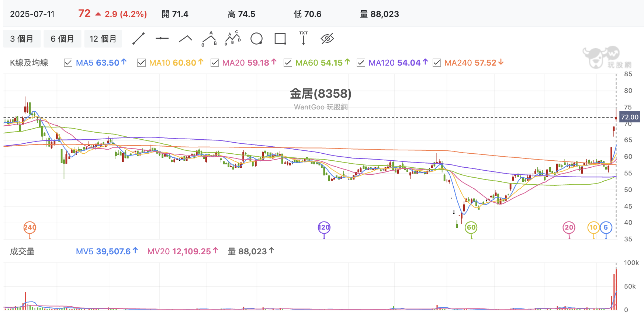Switch to the 3 個月 range tab
The height and width of the screenshot is (314, 644).
pyautogui.click(x=22, y=39)
